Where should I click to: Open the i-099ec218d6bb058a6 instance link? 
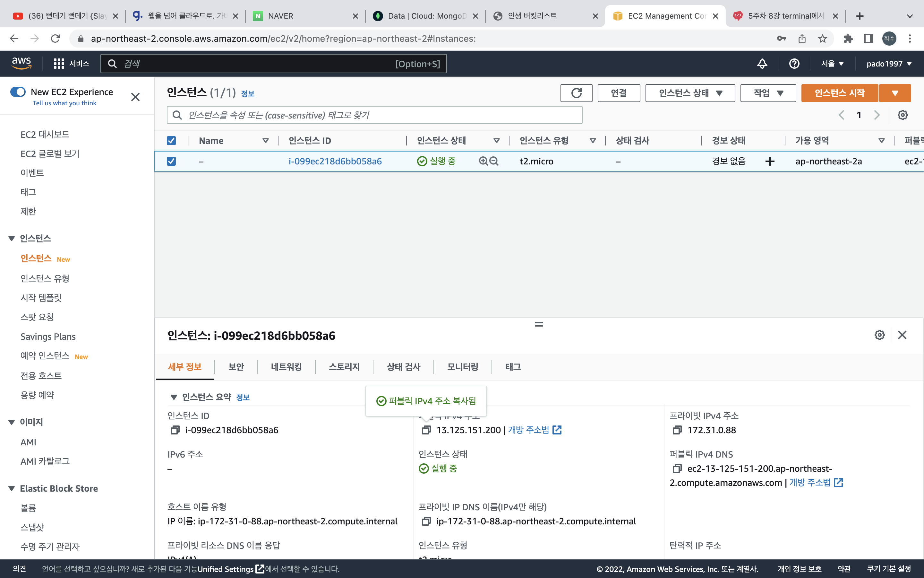click(335, 161)
